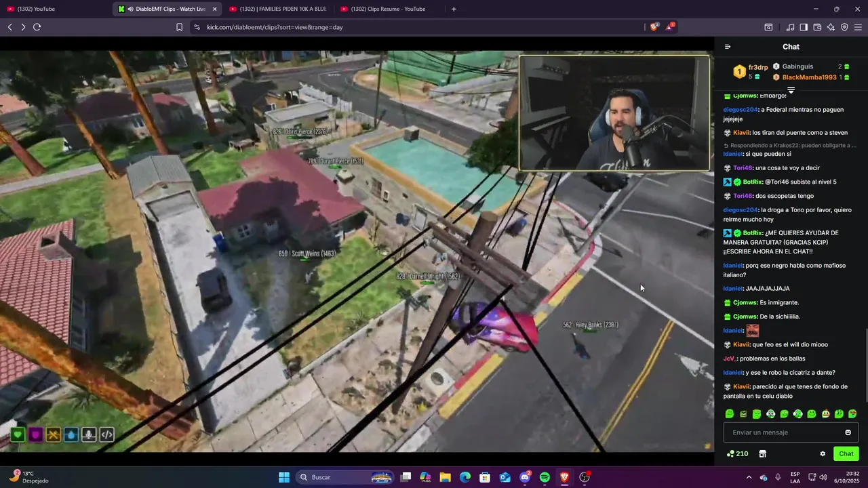This screenshot has height=488, width=868.
Task: Insert the first green Kick emote
Action: (730, 414)
